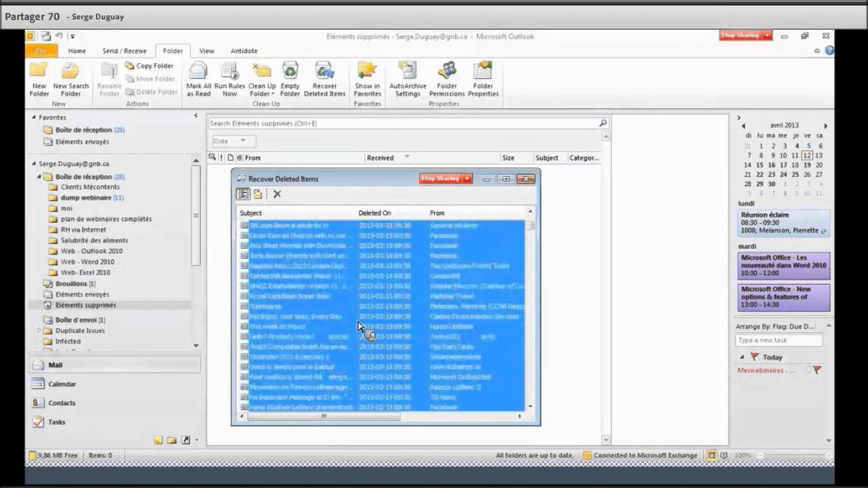Open the Clean Up Folder dropdown
Viewport: 868px width, 488px height.
tap(262, 79)
